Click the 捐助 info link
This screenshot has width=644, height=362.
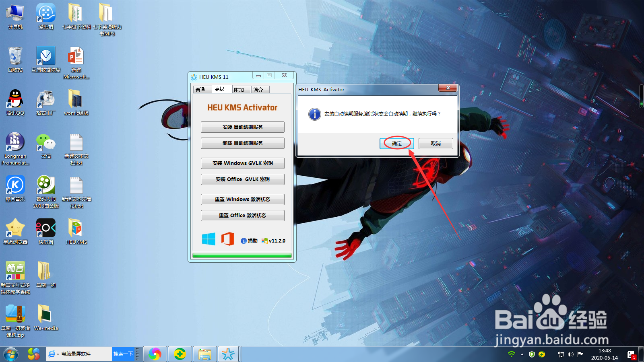click(x=249, y=241)
